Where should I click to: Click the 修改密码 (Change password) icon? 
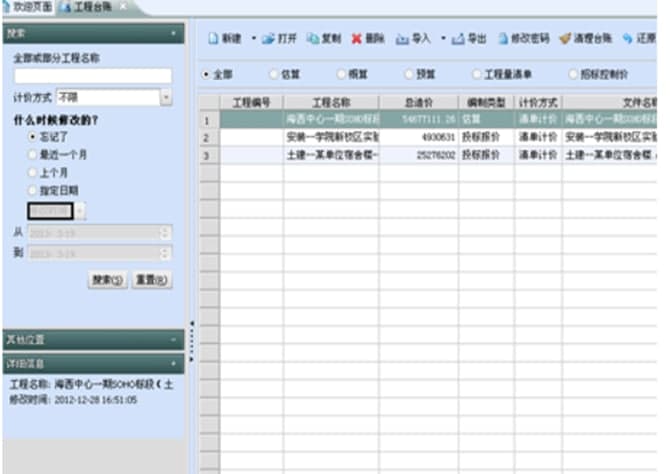click(x=503, y=39)
